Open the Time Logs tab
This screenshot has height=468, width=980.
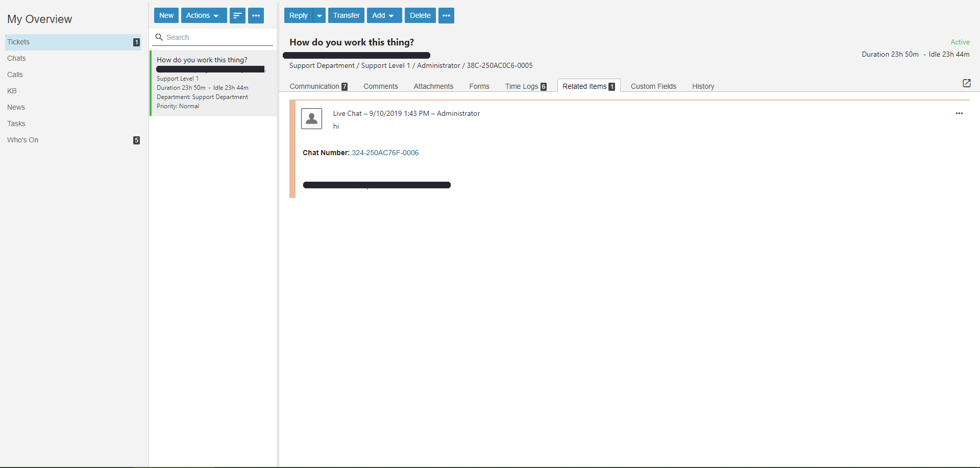pyautogui.click(x=525, y=86)
